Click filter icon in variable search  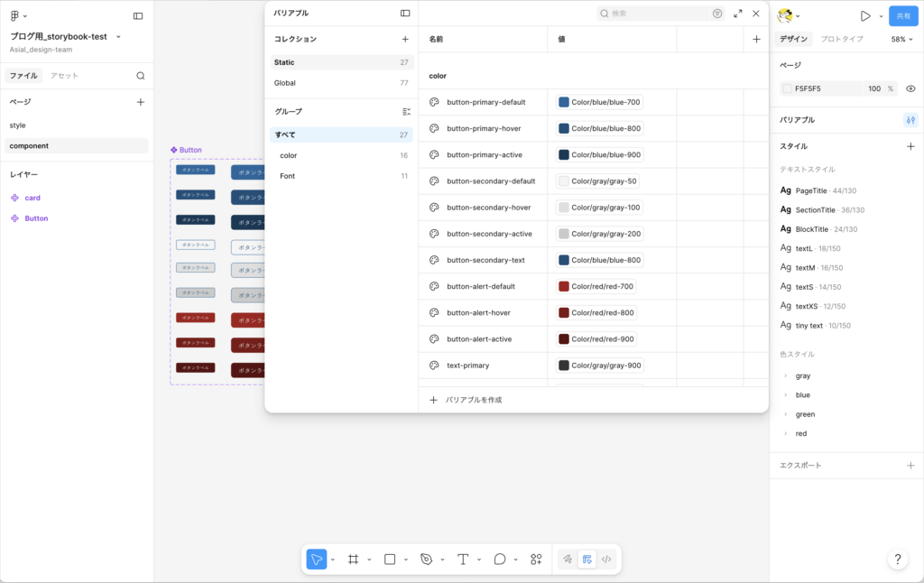click(x=717, y=14)
